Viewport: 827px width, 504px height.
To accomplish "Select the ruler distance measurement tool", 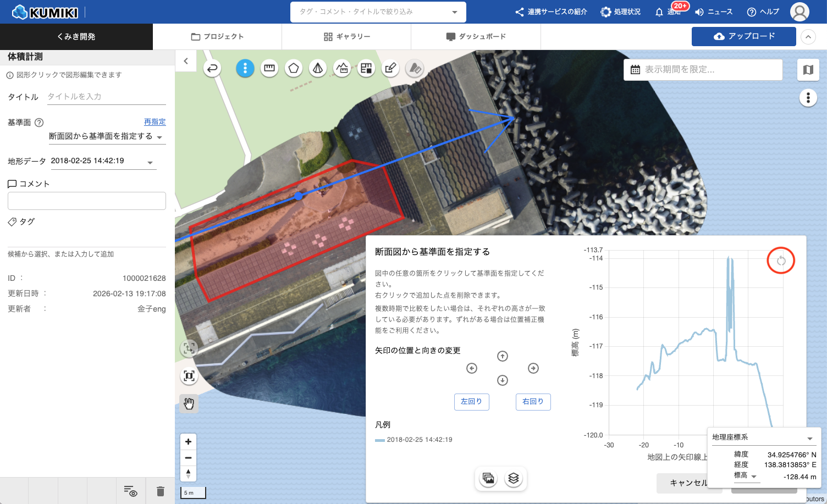I will click(x=269, y=68).
